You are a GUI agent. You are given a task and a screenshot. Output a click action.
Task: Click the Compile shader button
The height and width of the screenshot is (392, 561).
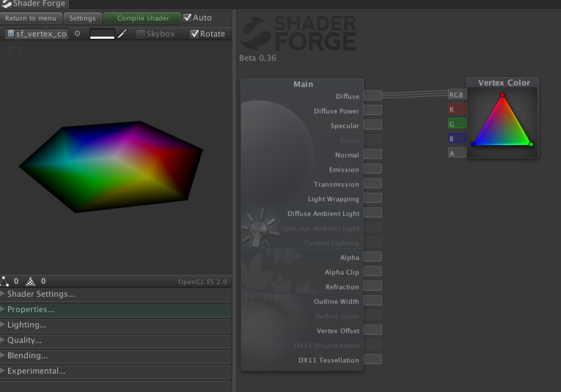point(143,18)
